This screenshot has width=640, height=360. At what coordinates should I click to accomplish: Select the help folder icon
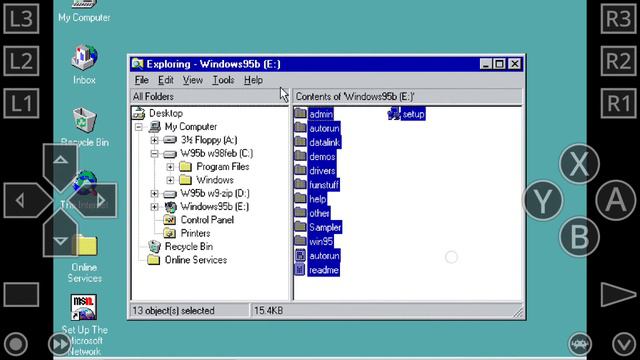coord(300,198)
